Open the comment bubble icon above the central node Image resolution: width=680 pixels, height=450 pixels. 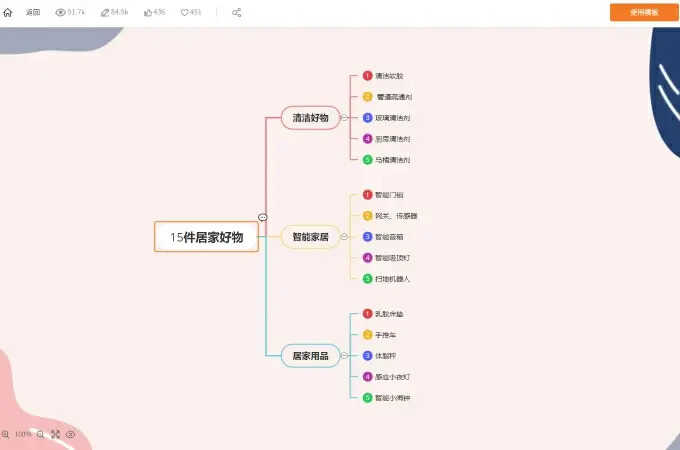point(262,217)
